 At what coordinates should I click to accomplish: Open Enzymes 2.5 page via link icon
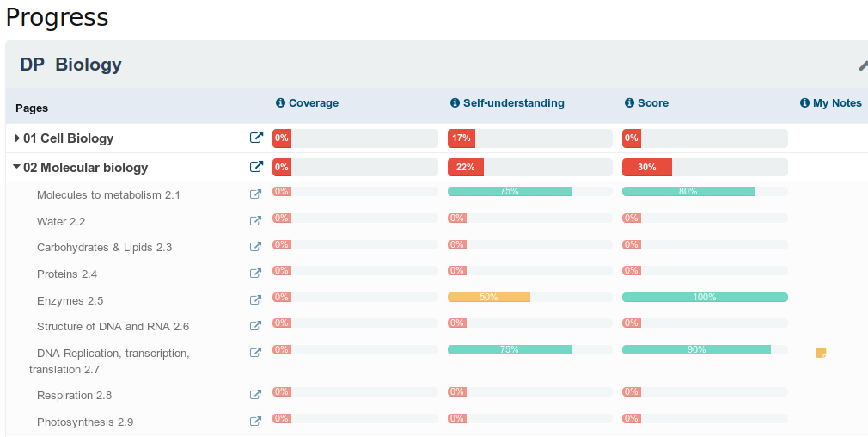[255, 300]
